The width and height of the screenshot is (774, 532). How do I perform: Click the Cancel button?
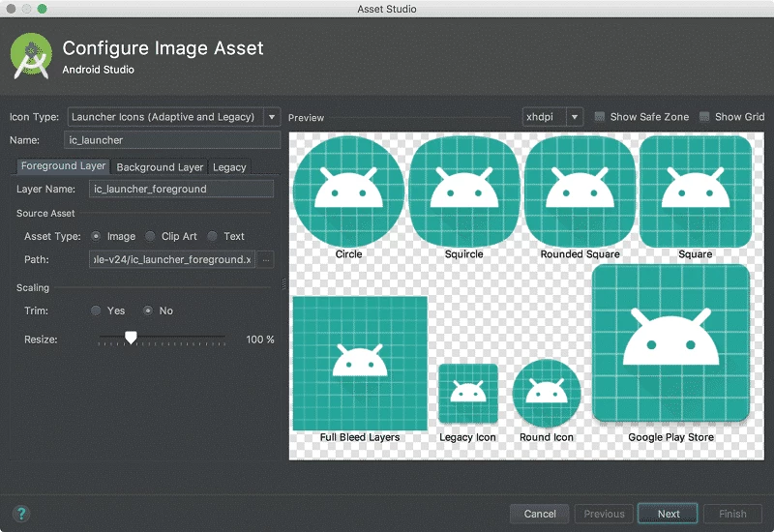(x=540, y=514)
